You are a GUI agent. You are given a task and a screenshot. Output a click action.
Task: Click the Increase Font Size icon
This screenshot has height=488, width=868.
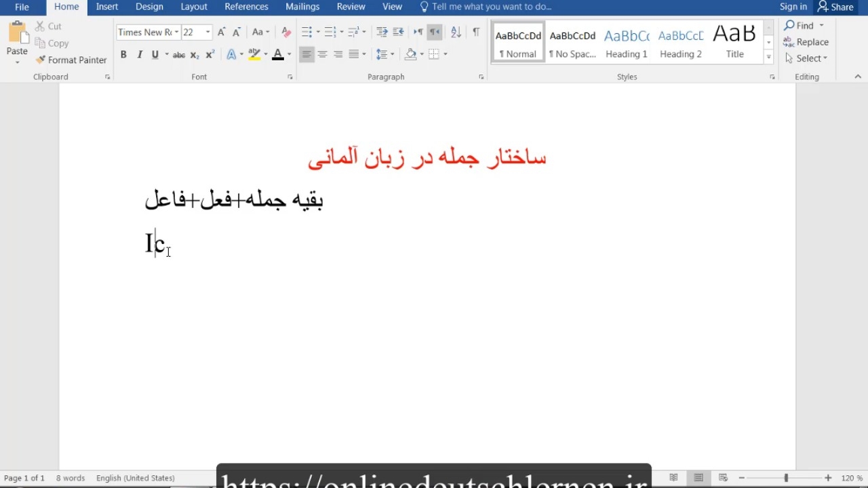[221, 33]
